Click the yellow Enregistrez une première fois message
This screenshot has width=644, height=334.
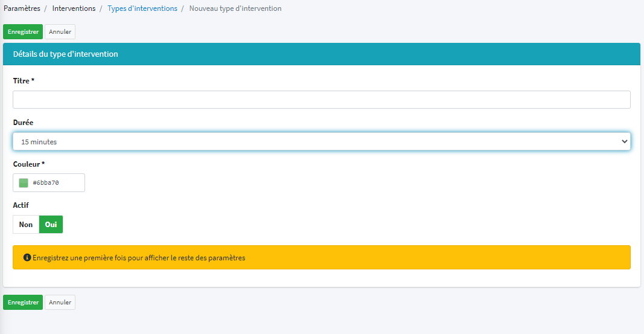[x=139, y=258]
